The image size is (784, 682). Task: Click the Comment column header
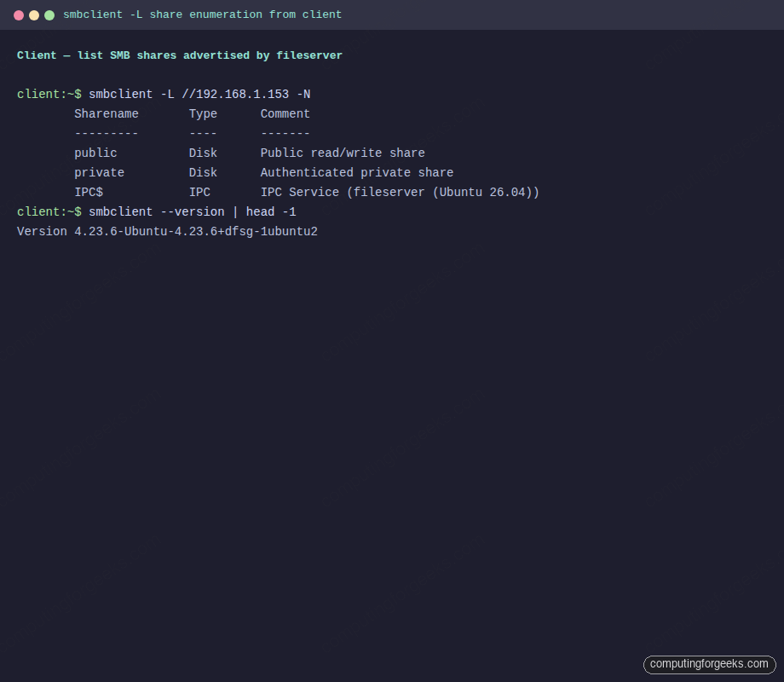tap(285, 113)
